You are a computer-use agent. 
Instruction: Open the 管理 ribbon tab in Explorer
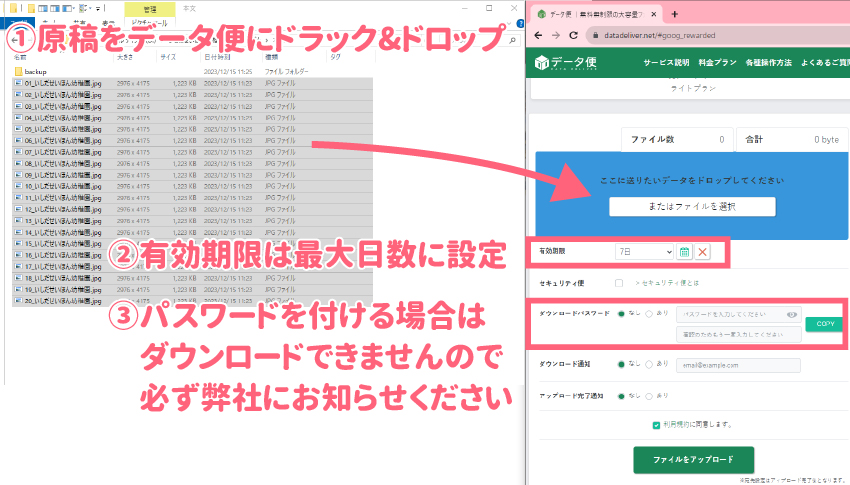click(x=150, y=9)
